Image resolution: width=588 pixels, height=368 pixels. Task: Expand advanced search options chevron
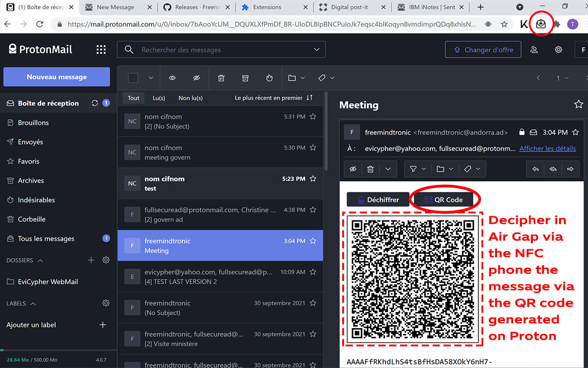(x=316, y=50)
